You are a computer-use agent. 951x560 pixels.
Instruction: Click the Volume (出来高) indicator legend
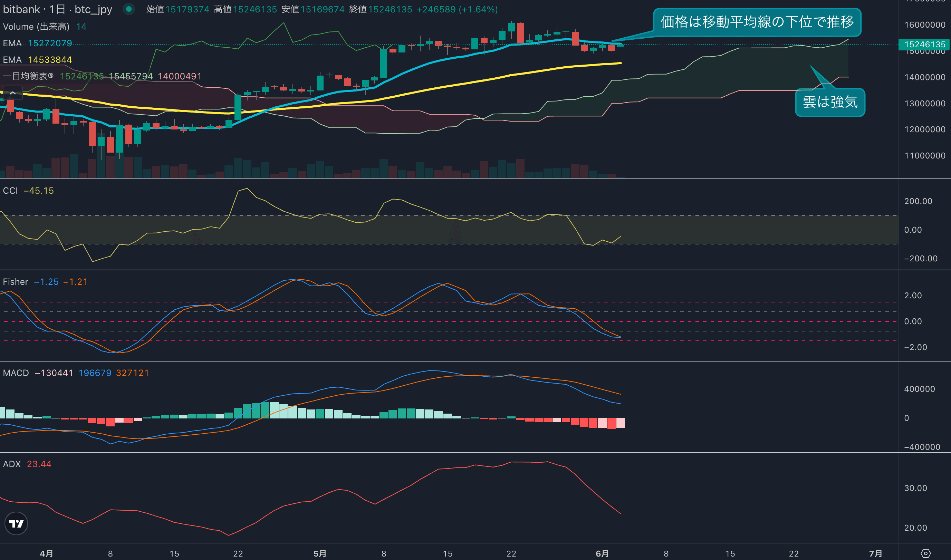(x=36, y=27)
